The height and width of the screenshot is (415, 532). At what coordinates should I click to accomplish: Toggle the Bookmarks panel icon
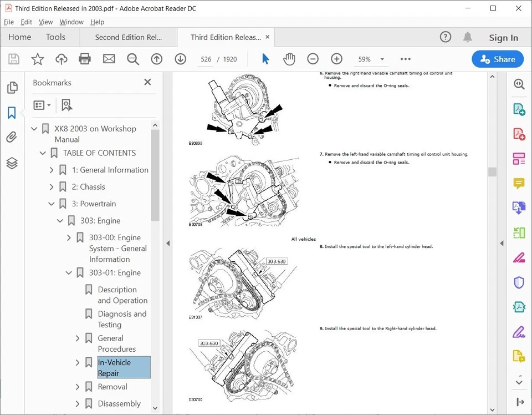pos(12,113)
